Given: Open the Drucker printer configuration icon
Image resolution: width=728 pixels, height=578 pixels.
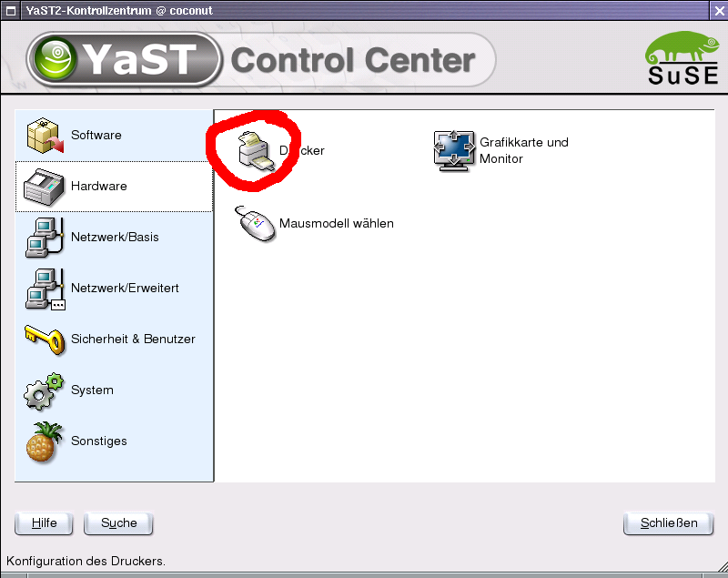Looking at the screenshot, I should click(x=256, y=151).
